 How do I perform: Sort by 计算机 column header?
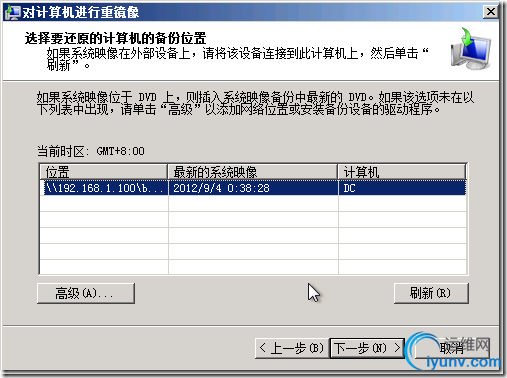click(402, 172)
